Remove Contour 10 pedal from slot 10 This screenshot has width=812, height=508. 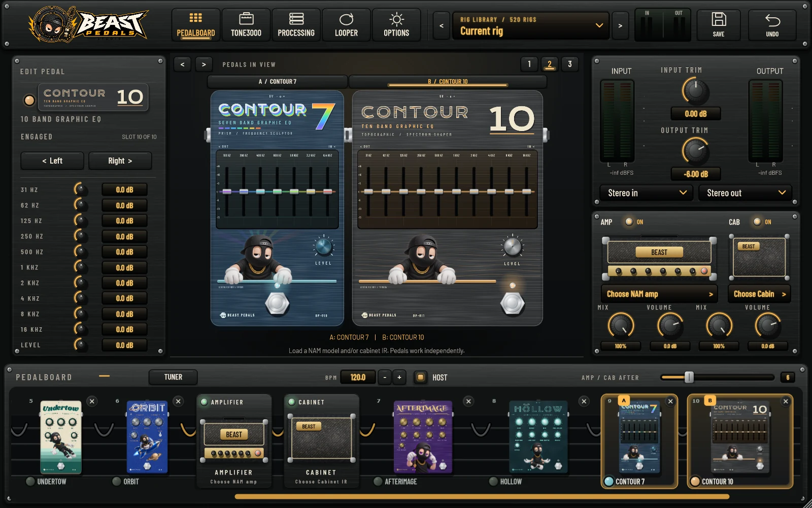point(786,401)
